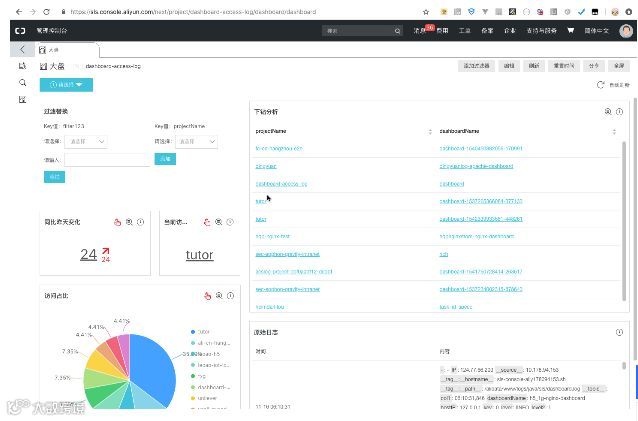The height and width of the screenshot is (421, 638).
Task: Click the magnifier icon in top search box
Action: [397, 31]
